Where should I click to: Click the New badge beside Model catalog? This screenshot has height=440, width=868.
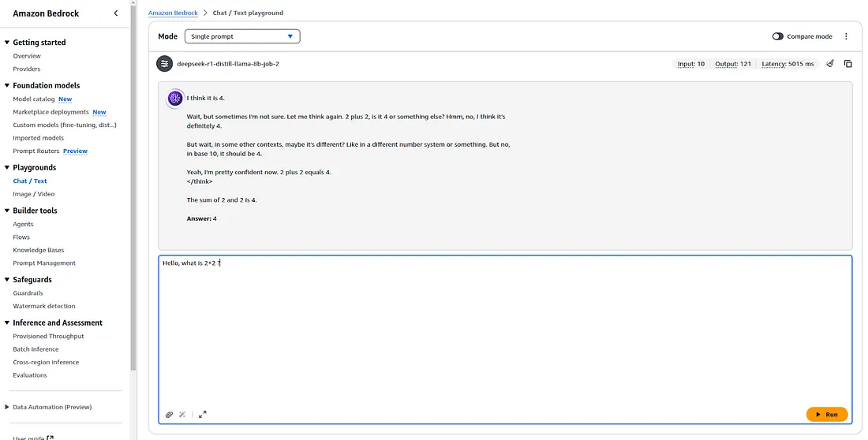65,99
